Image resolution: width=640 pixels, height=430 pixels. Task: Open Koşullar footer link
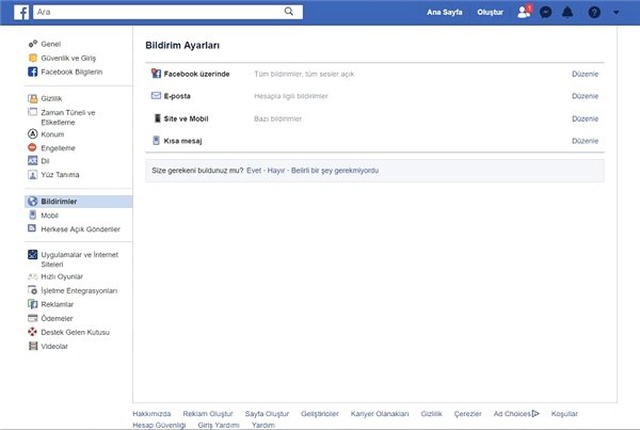tap(564, 414)
